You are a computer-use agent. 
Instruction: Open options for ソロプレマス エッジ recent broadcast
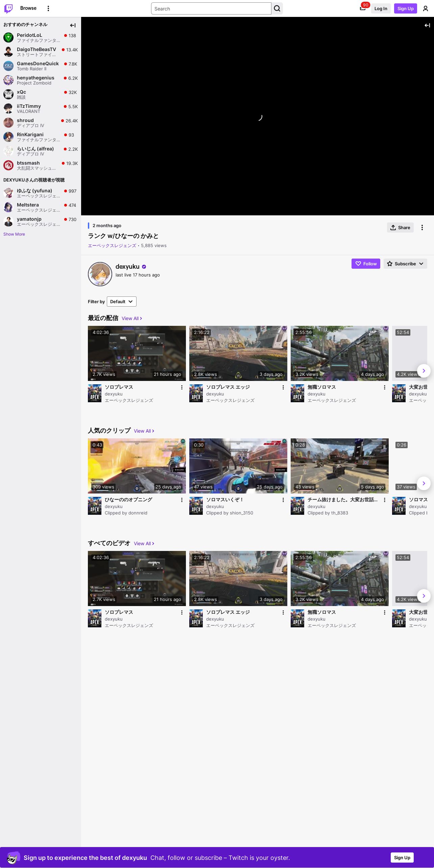tap(283, 387)
